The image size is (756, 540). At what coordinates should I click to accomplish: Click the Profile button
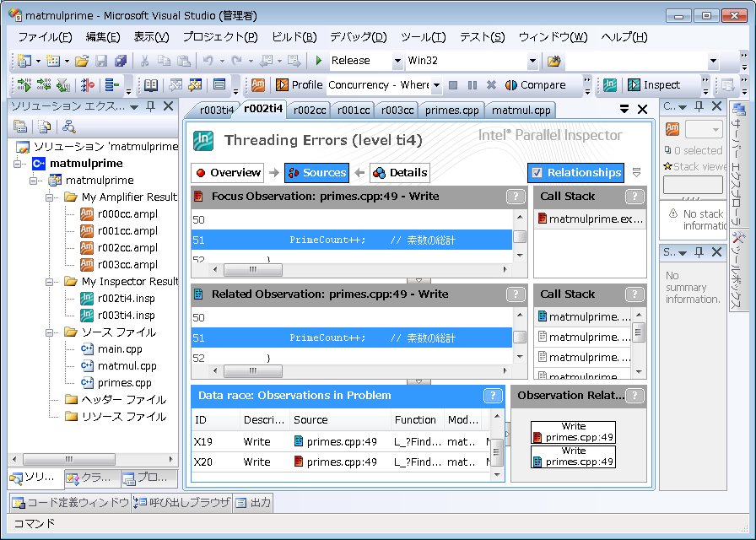[299, 85]
